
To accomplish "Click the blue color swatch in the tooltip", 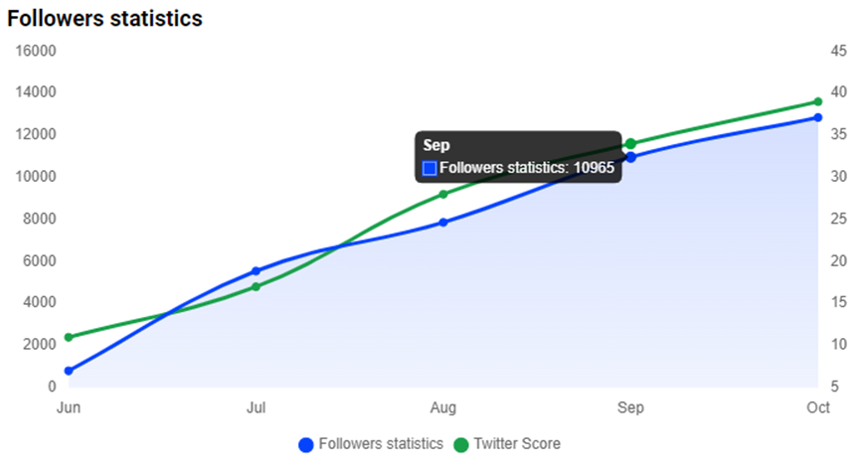I will [430, 169].
